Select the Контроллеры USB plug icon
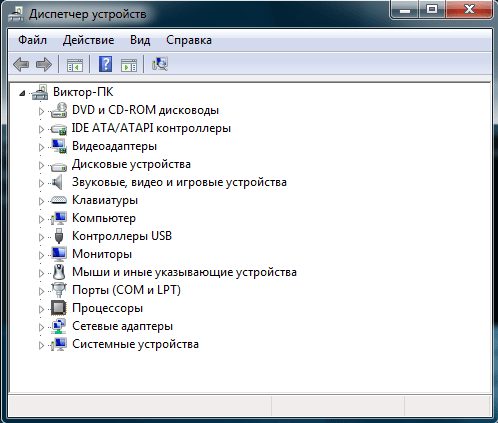Image resolution: width=498 pixels, height=423 pixels. click(59, 236)
